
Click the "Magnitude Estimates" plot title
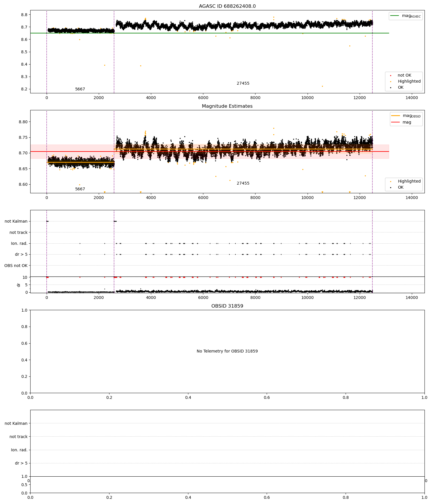tap(227, 106)
